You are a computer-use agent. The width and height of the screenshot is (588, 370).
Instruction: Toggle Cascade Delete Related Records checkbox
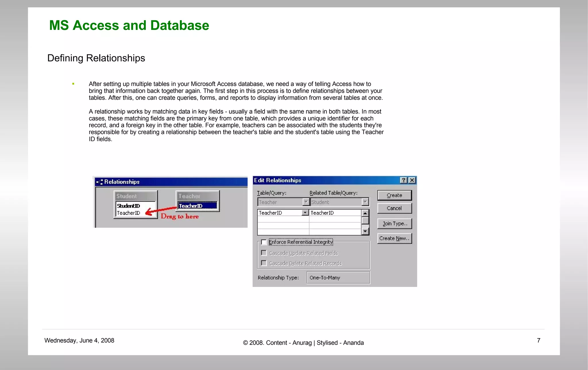coord(264,263)
